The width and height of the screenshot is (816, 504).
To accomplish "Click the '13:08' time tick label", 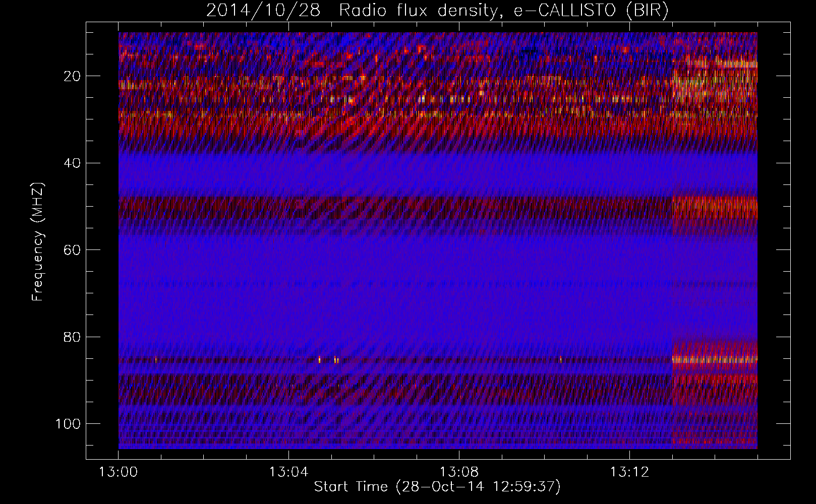I will tap(459, 472).
